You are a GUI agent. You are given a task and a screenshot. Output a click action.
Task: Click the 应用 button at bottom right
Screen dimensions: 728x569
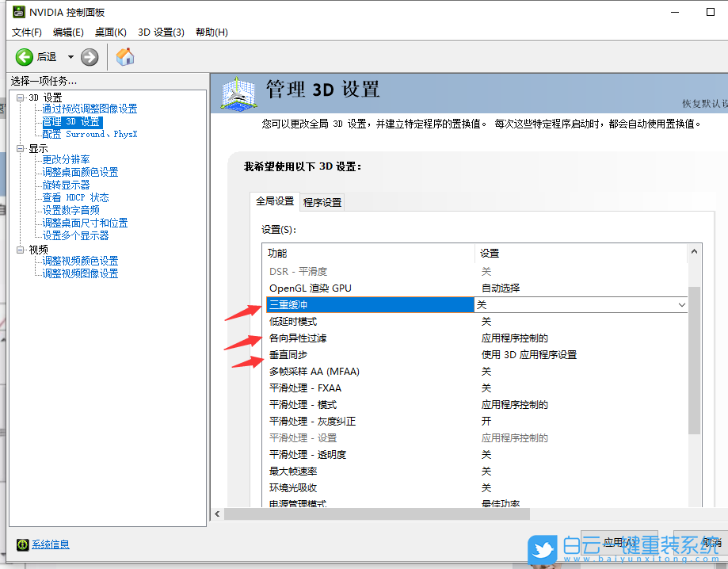620,542
